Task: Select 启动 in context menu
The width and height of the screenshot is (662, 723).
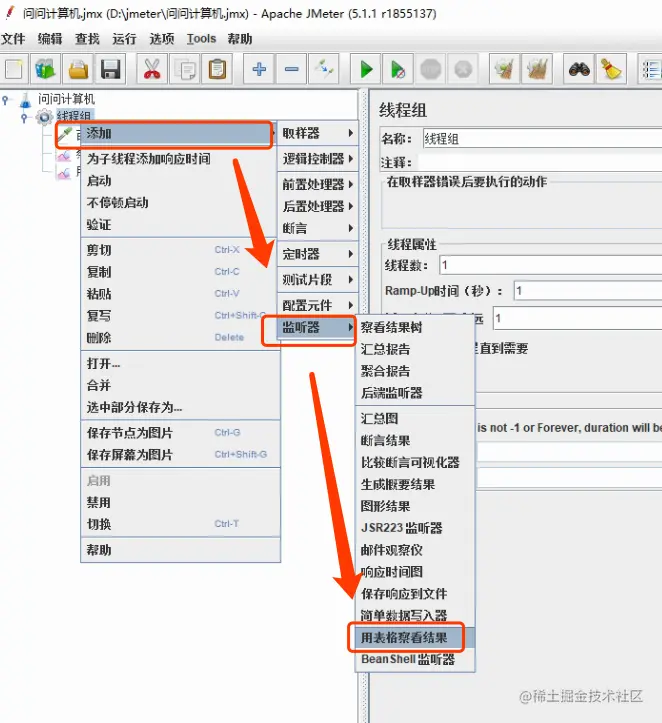Action: [x=178, y=181]
